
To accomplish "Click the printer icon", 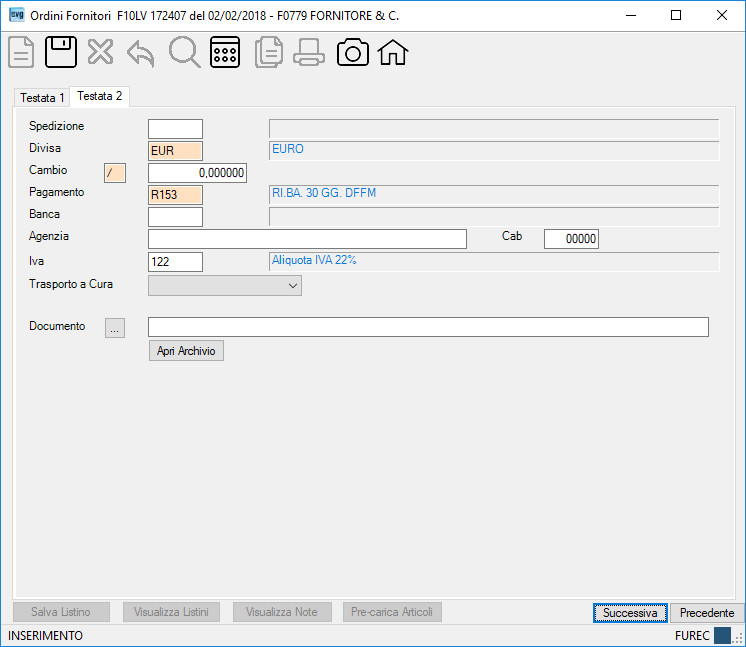I will point(309,52).
